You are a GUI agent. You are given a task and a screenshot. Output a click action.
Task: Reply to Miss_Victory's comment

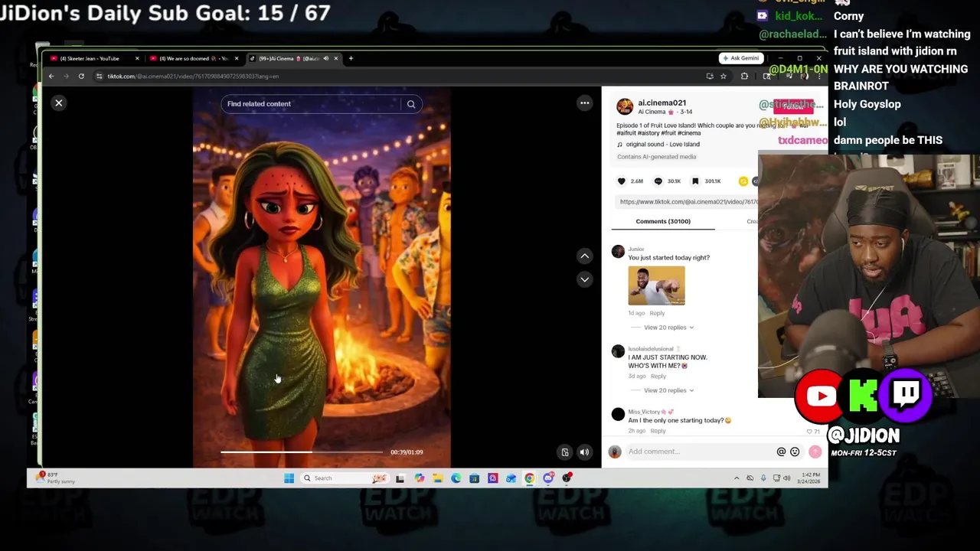pyautogui.click(x=658, y=431)
